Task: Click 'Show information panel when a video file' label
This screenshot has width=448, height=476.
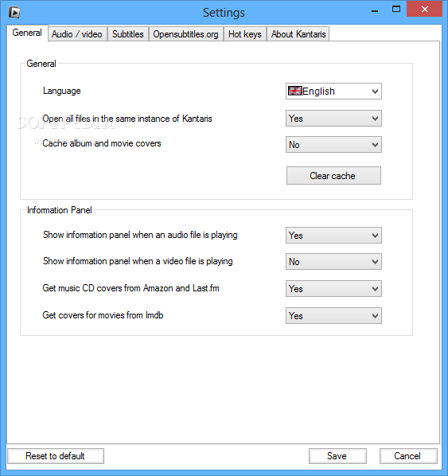Action: click(138, 261)
